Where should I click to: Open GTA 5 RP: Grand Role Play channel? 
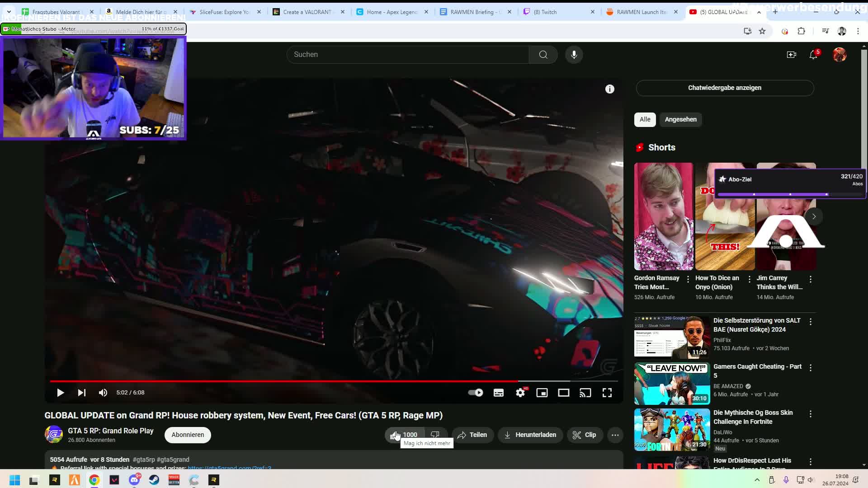tap(111, 431)
